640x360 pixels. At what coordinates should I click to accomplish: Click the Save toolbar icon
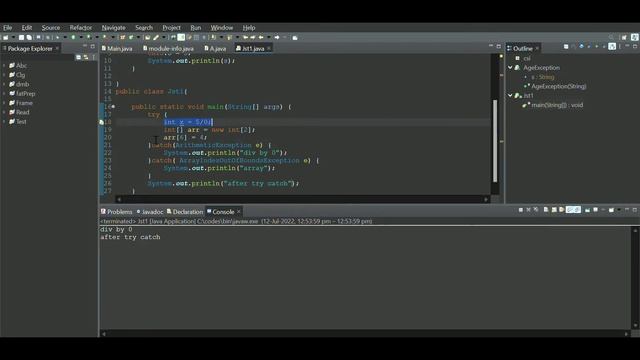coord(21,37)
